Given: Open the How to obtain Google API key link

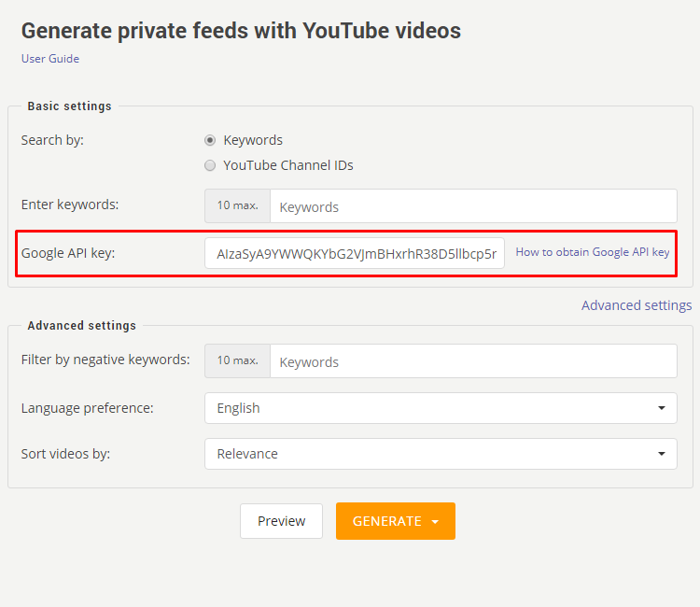Looking at the screenshot, I should click(593, 252).
